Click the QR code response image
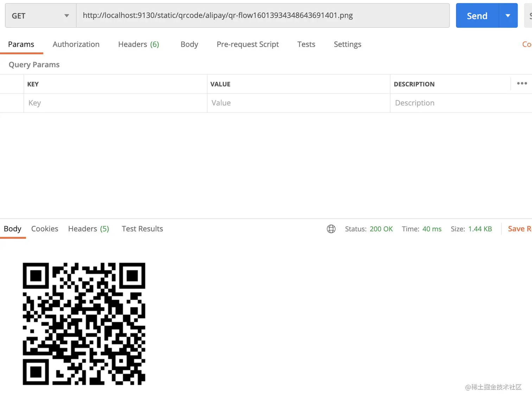 point(84,324)
